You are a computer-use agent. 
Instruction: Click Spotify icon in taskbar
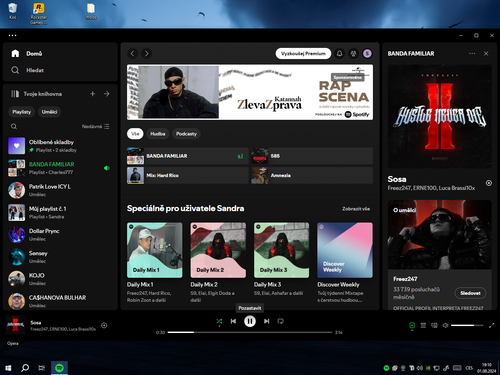click(x=59, y=368)
